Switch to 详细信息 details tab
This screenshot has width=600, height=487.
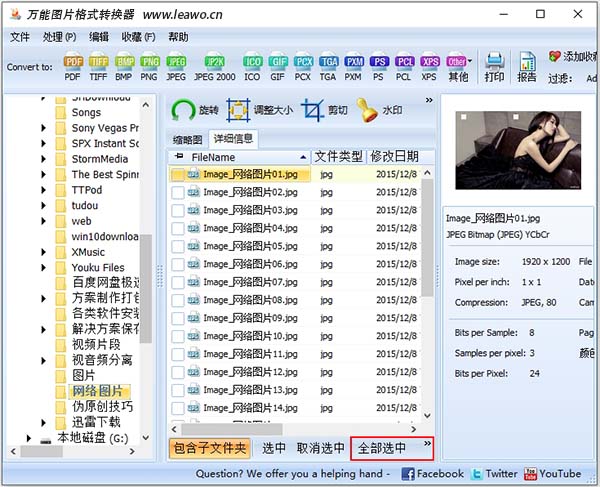tap(233, 139)
